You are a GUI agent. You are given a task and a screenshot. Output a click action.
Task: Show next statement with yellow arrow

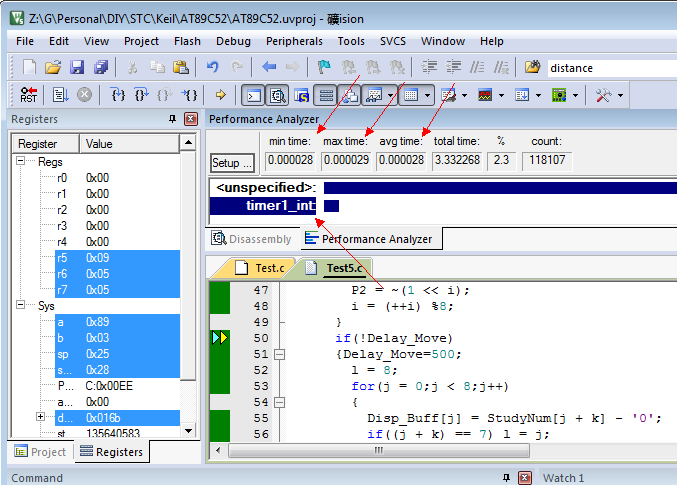click(221, 95)
